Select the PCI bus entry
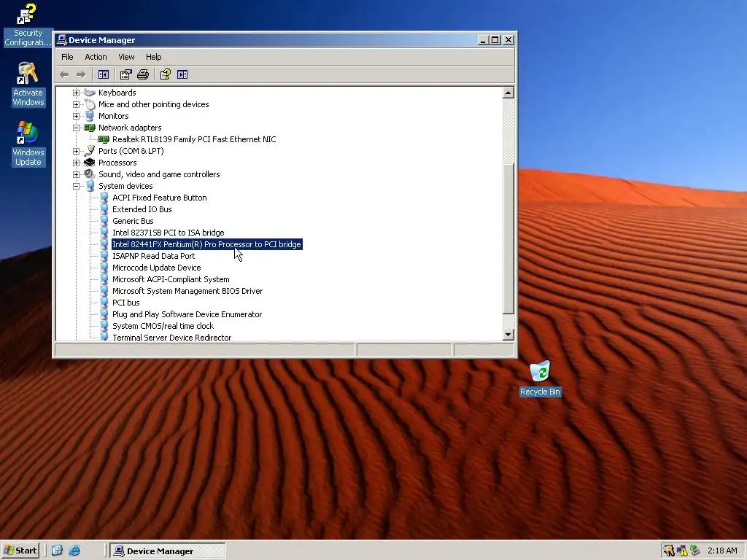This screenshot has width=747, height=560. point(125,303)
